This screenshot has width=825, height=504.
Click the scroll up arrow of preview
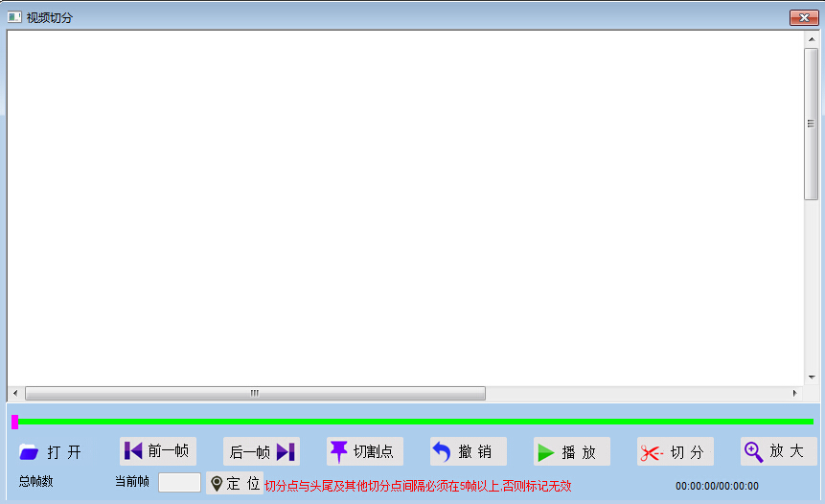pyautogui.click(x=812, y=39)
